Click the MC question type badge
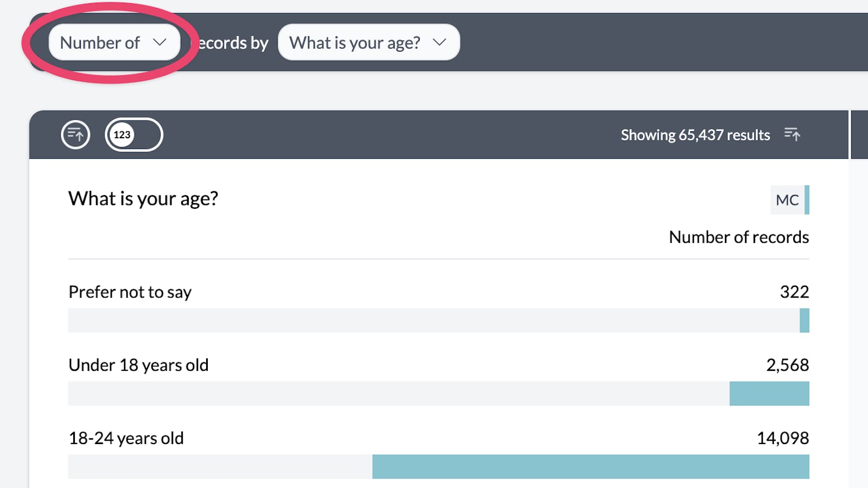Viewport: 868px width, 488px height. tap(788, 200)
